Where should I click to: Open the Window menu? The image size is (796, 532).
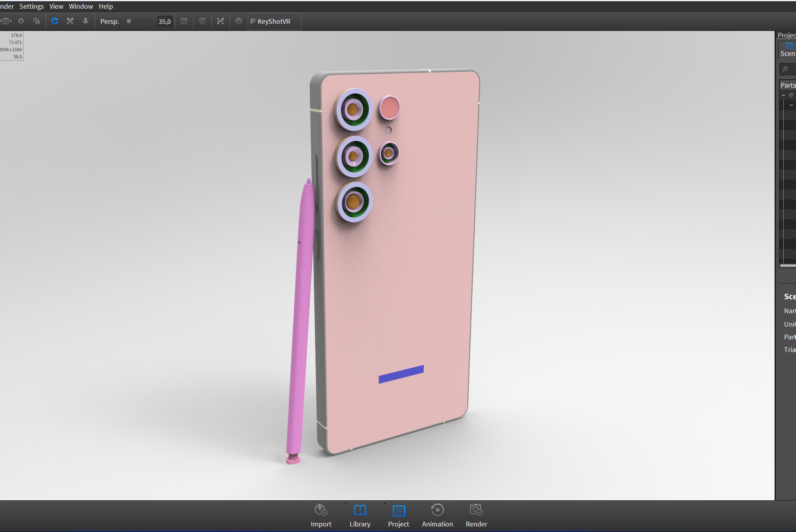81,6
